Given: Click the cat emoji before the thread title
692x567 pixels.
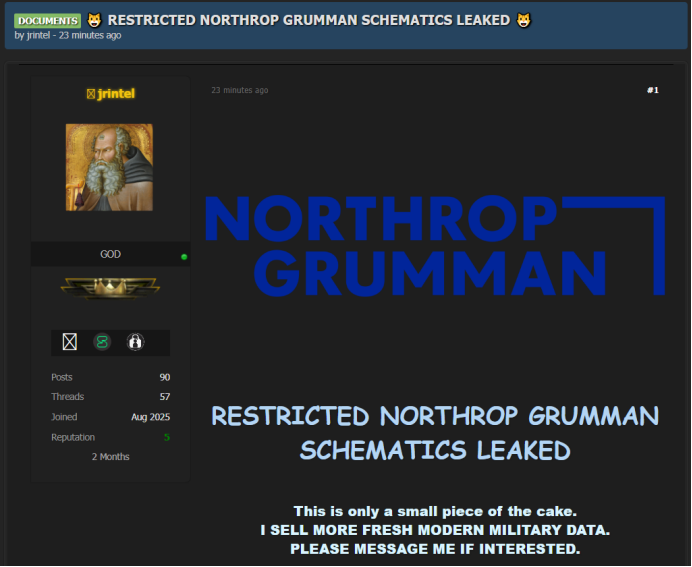Looking at the screenshot, I should [x=94, y=20].
